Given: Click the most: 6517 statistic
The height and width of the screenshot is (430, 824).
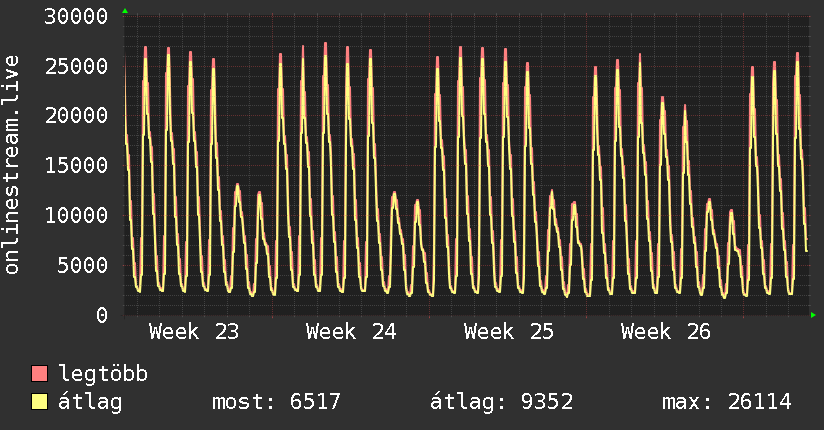Looking at the screenshot, I should 276,402.
